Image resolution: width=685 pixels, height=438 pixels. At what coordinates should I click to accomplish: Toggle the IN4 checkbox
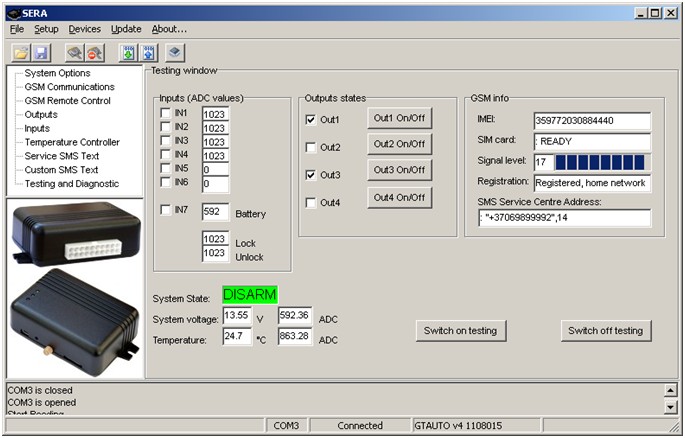click(165, 155)
